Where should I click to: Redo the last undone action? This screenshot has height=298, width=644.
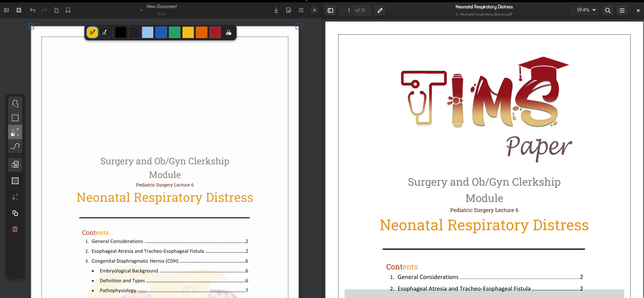[x=44, y=10]
